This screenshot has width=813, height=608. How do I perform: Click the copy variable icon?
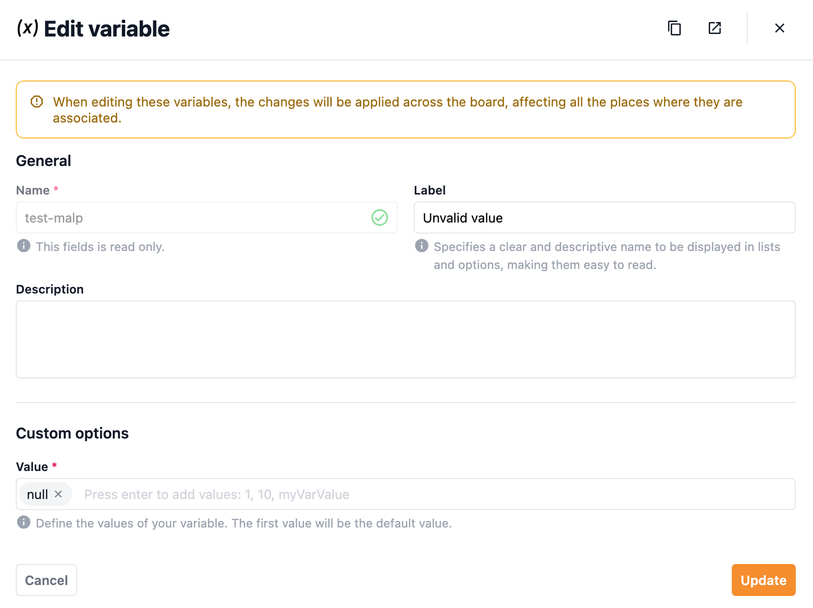[674, 28]
